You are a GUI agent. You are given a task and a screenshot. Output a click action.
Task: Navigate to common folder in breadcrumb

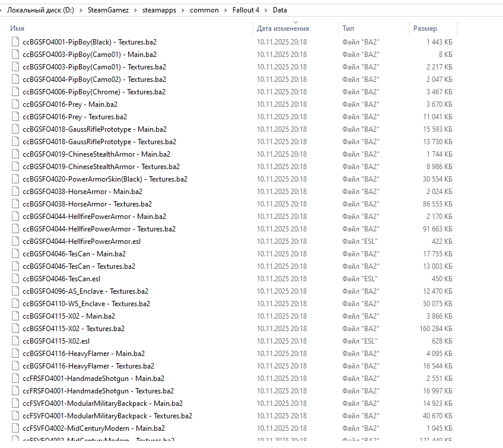204,10
